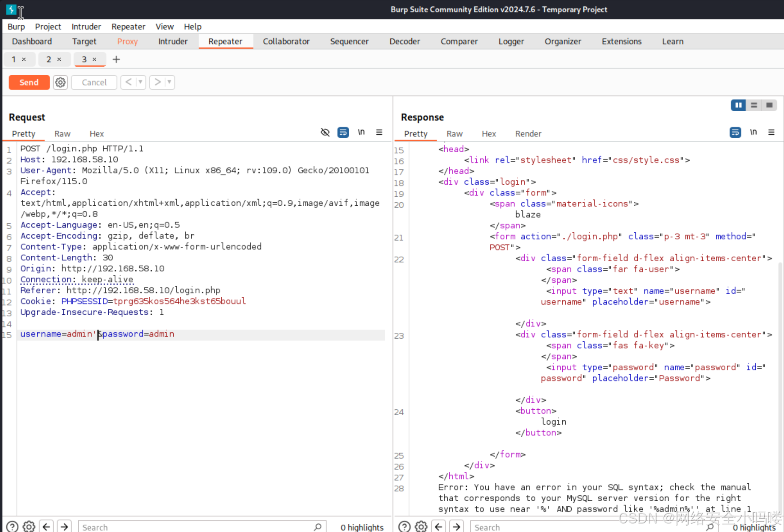Select combined tabbed layout view icon

point(769,105)
